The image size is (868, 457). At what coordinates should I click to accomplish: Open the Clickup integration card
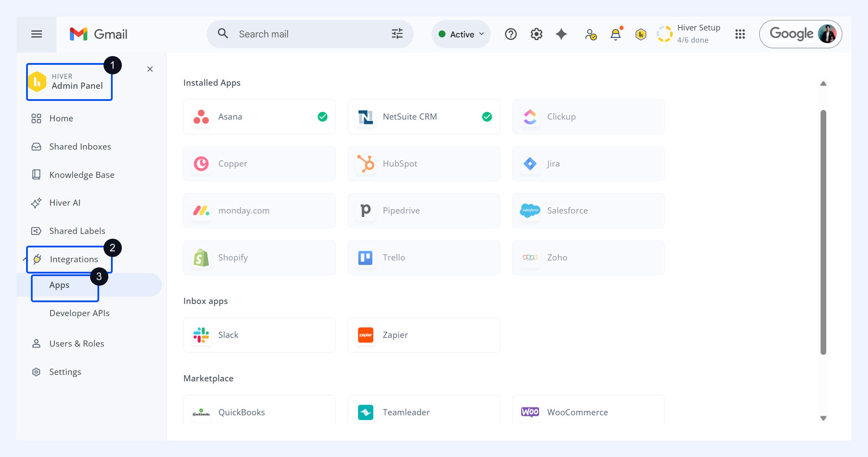(588, 117)
